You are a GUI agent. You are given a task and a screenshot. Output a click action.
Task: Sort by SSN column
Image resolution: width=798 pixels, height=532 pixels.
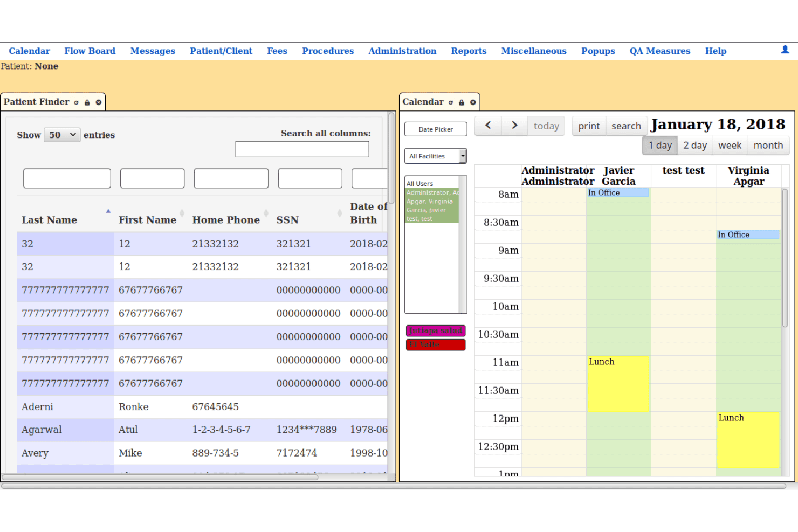click(x=308, y=220)
